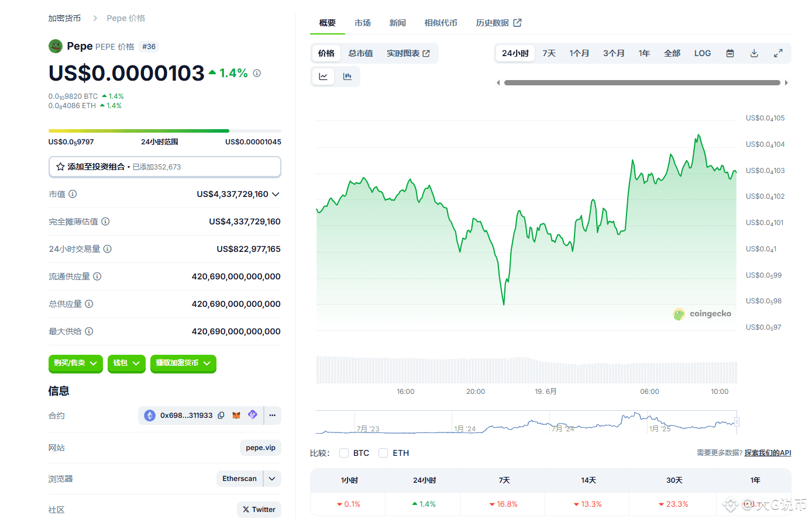Open the info tooltip next to 完全摊薄估值
Screen dimensions: 812x519
(x=105, y=222)
